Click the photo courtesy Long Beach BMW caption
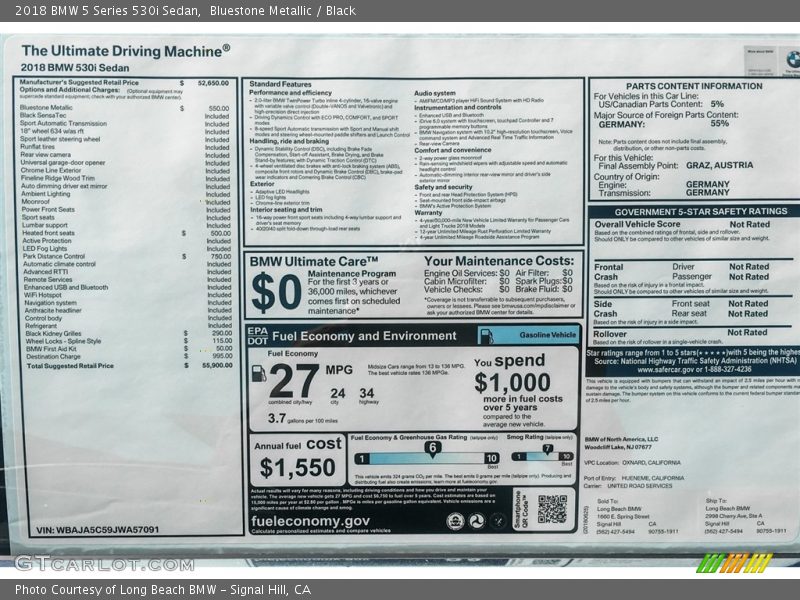 point(163,590)
